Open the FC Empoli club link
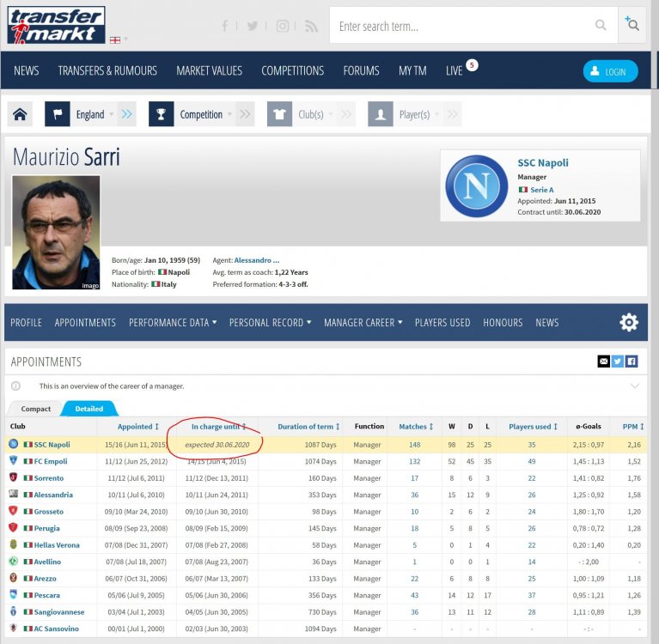This screenshot has height=644, width=659. (51, 461)
